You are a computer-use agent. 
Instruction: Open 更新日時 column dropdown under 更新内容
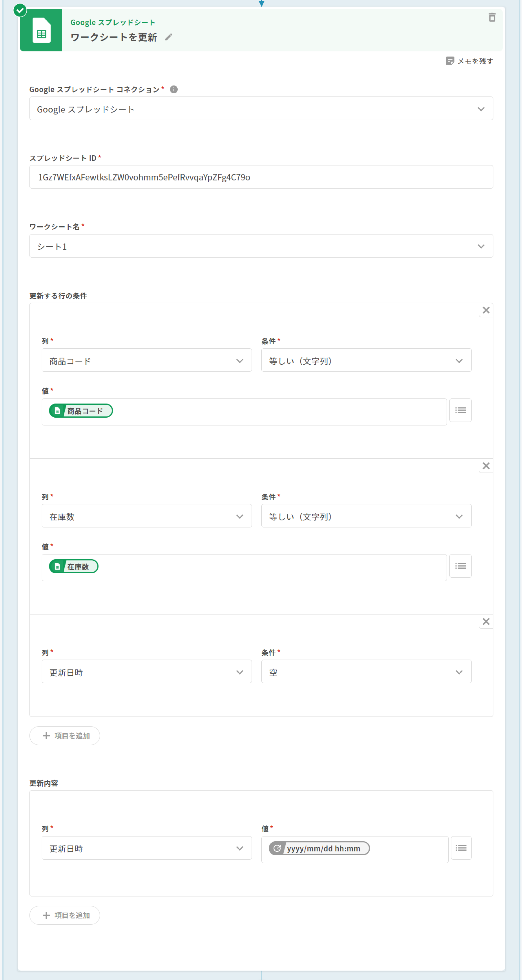pos(146,848)
